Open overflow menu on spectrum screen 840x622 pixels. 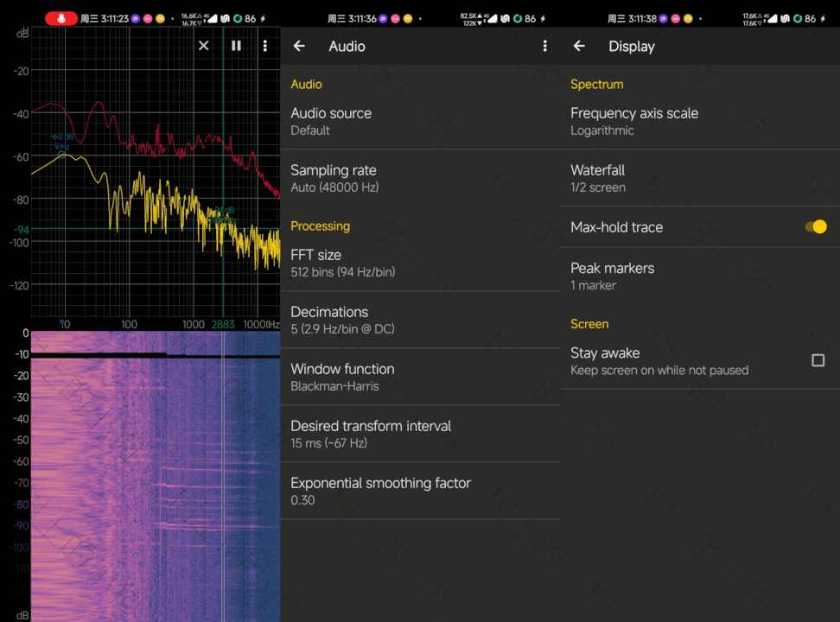point(264,46)
